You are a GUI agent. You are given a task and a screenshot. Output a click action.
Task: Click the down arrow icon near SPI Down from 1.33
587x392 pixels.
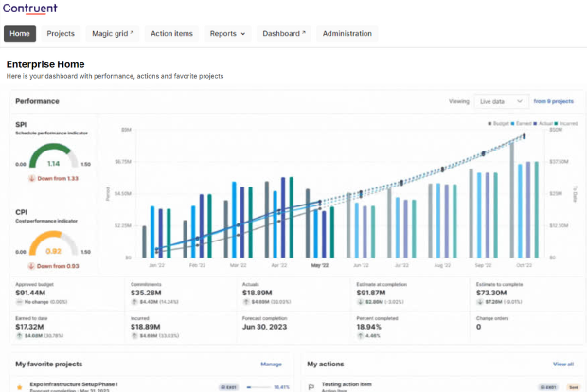pyautogui.click(x=32, y=178)
